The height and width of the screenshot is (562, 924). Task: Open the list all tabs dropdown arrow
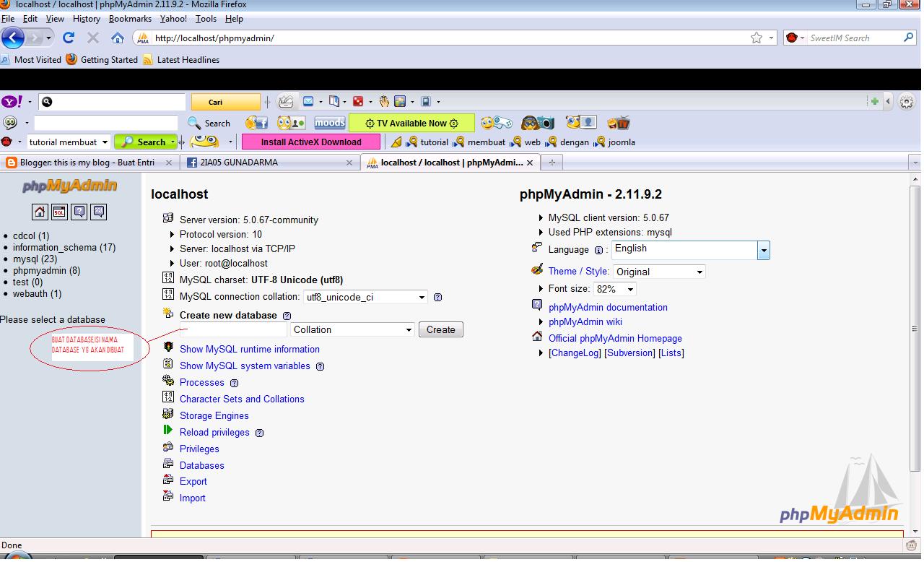tap(915, 163)
